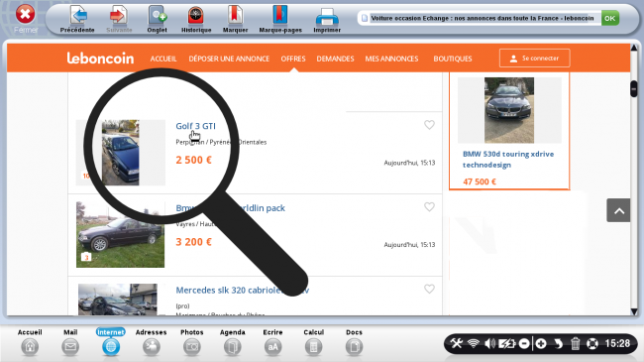Click the green OK button
The image size is (644, 362).
(x=610, y=18)
